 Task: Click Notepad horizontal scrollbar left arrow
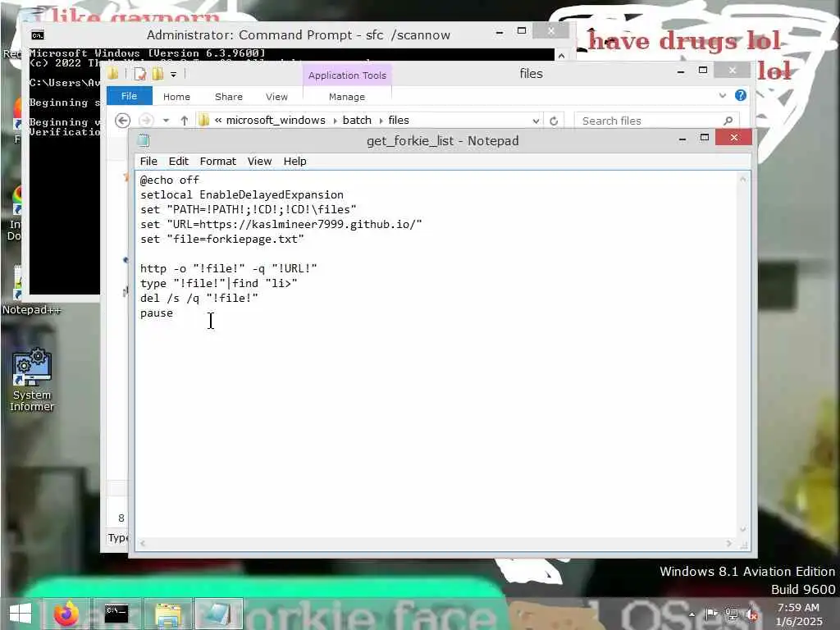[x=142, y=543]
